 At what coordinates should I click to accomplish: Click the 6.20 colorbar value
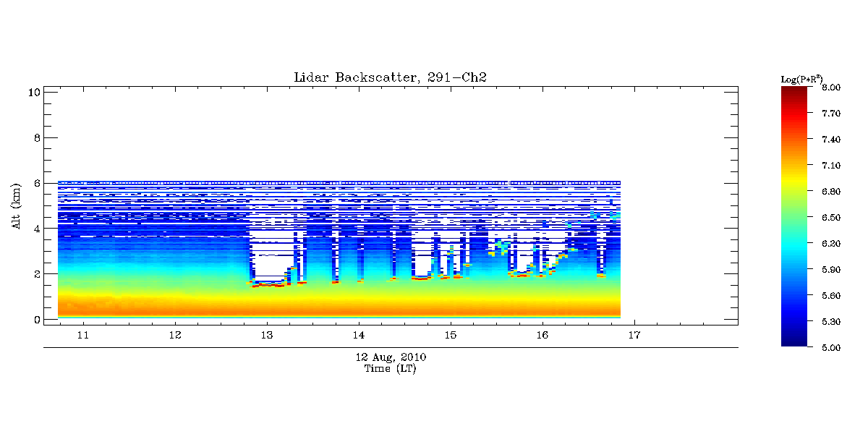[x=830, y=244]
